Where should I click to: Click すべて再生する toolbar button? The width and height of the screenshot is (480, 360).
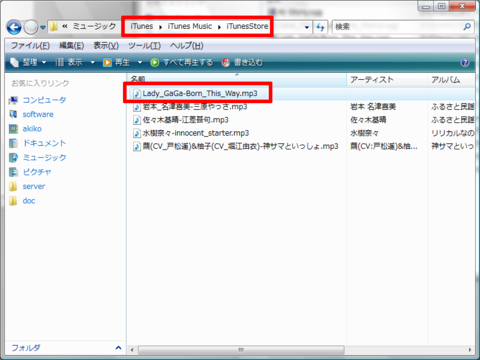(x=182, y=62)
